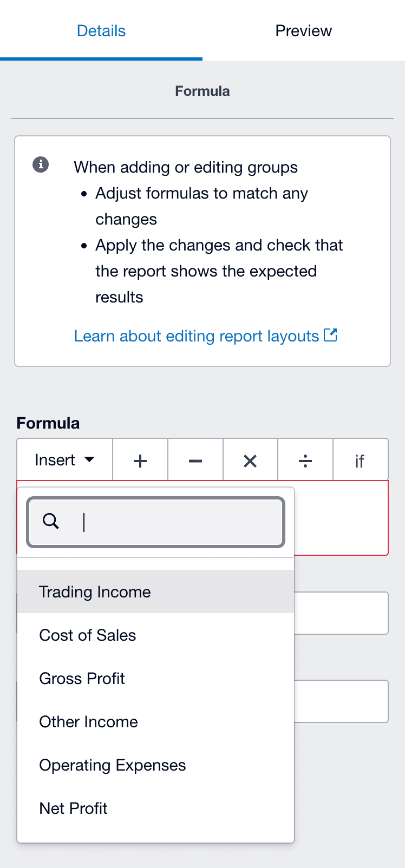The image size is (405, 868).
Task: Select the division operator icon
Action: click(305, 461)
